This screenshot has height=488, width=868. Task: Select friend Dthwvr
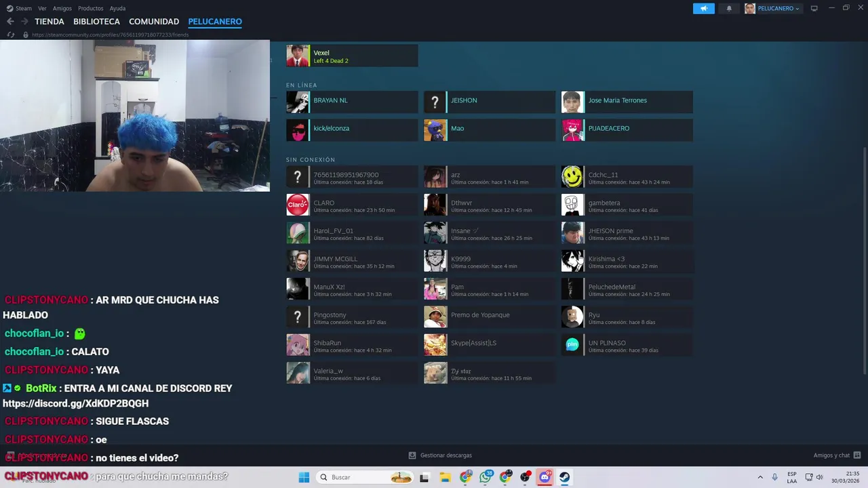(490, 205)
